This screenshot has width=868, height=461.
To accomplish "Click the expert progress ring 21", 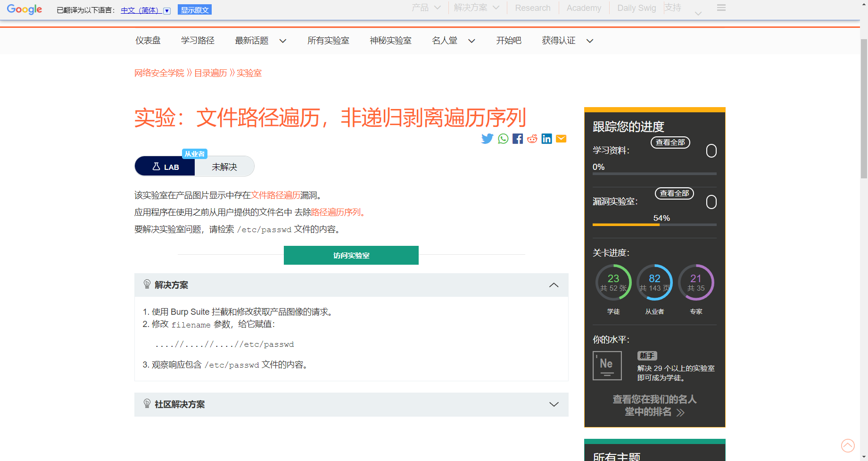I will pyautogui.click(x=696, y=282).
